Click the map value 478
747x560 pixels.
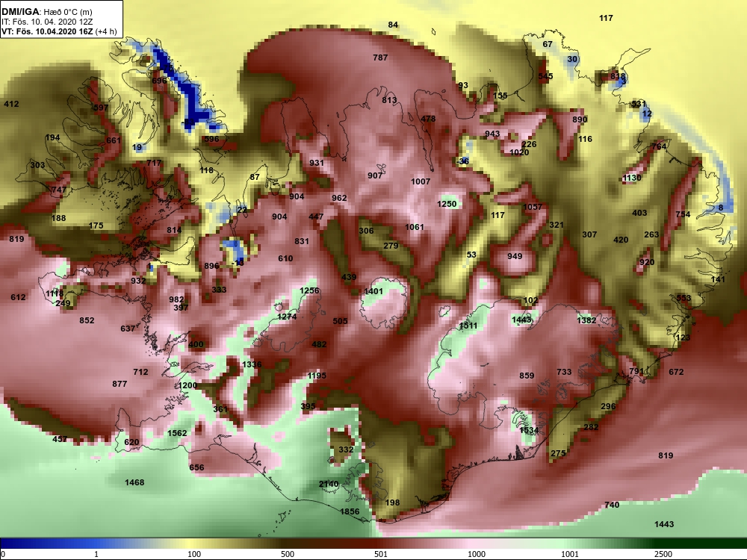428,119
